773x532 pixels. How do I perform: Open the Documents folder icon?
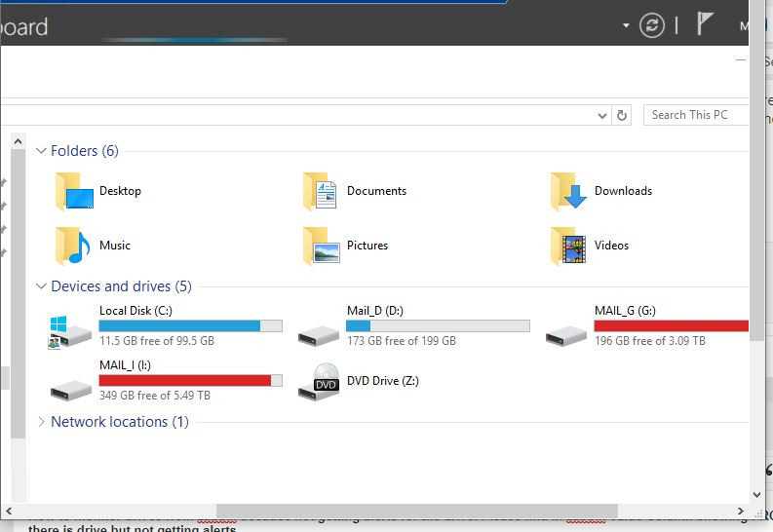point(321,191)
